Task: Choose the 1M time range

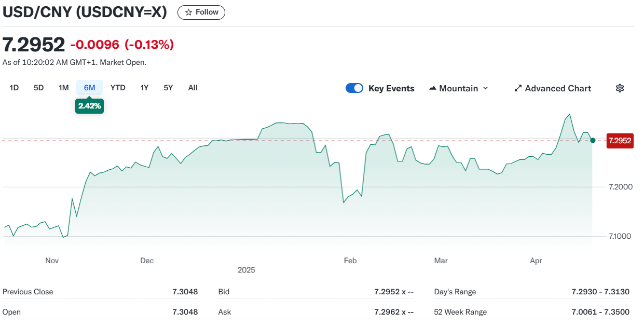Action: pos(64,88)
